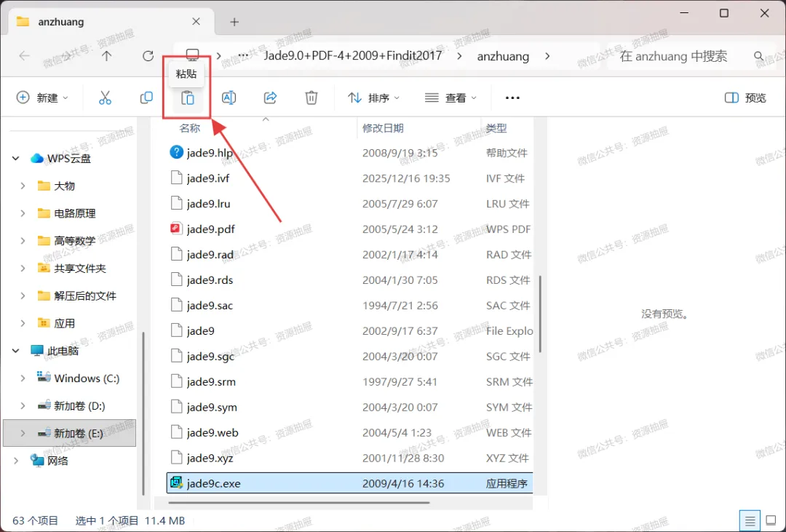Open a new tab with plus button

pos(234,22)
